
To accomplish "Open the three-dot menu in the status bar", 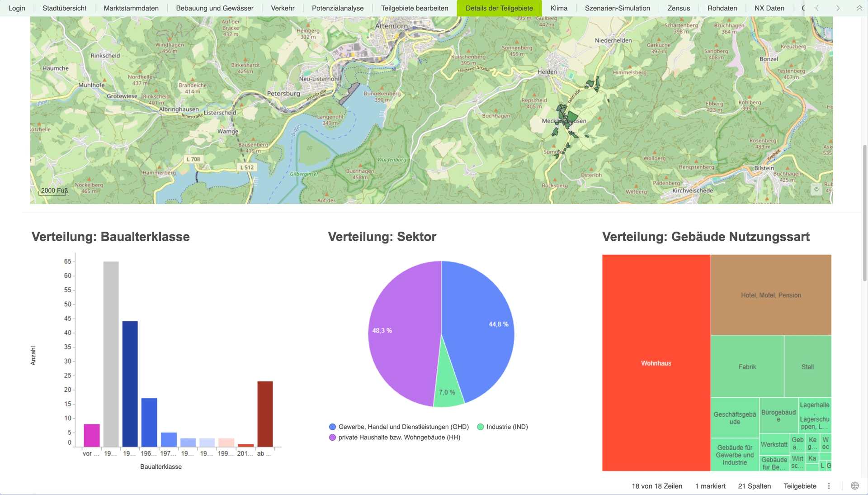I will [829, 486].
